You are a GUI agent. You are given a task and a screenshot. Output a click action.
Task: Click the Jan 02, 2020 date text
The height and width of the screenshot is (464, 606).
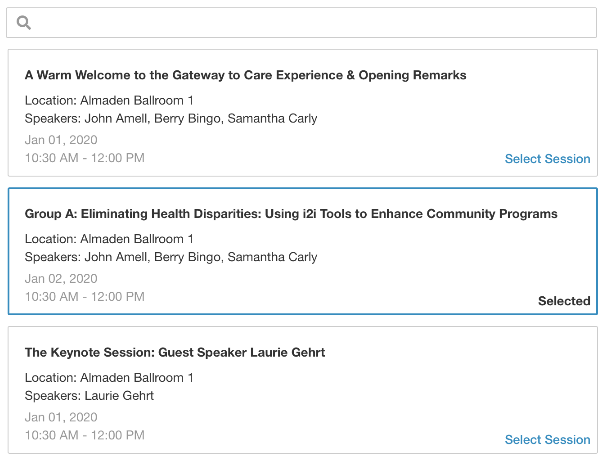tap(61, 279)
